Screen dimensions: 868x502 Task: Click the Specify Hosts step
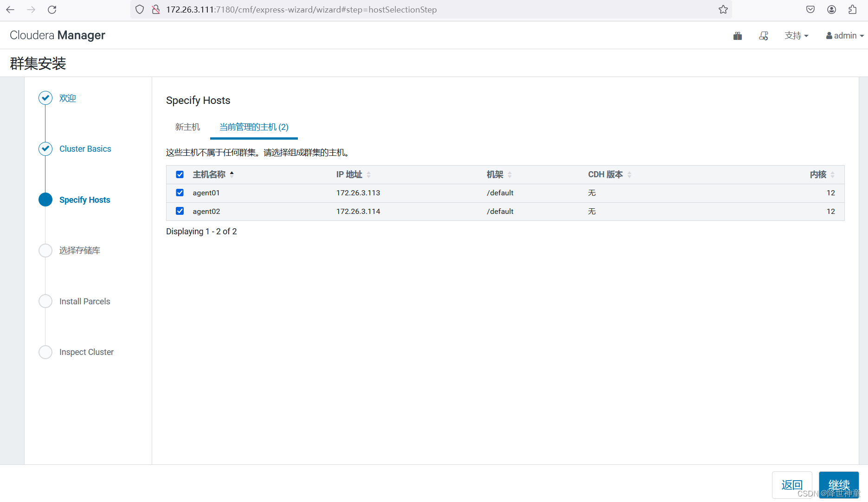tap(85, 200)
